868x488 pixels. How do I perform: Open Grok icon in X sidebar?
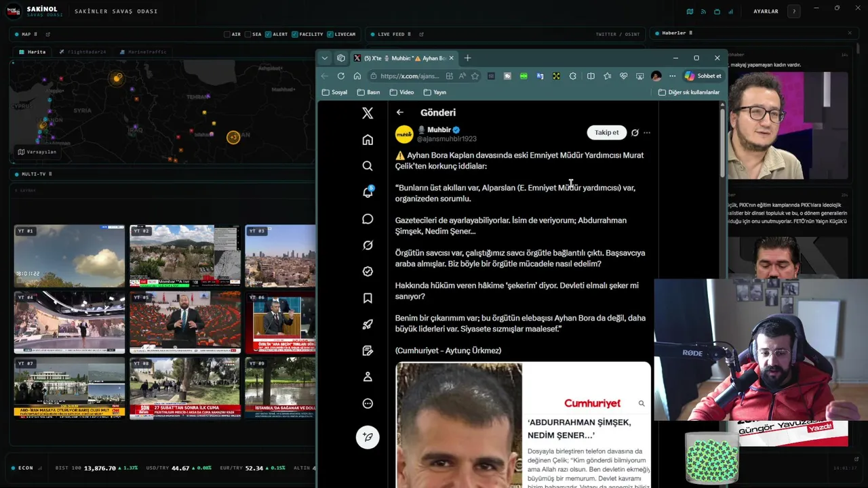pyautogui.click(x=368, y=245)
